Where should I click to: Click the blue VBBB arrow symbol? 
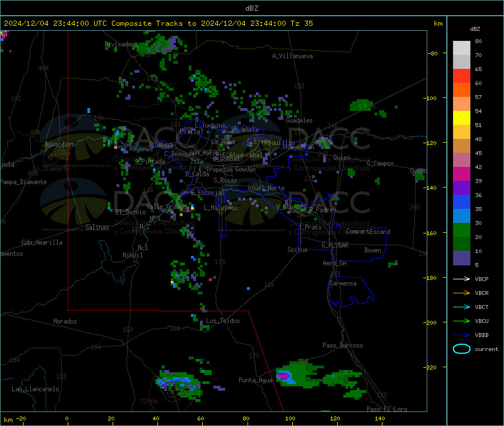(461, 335)
